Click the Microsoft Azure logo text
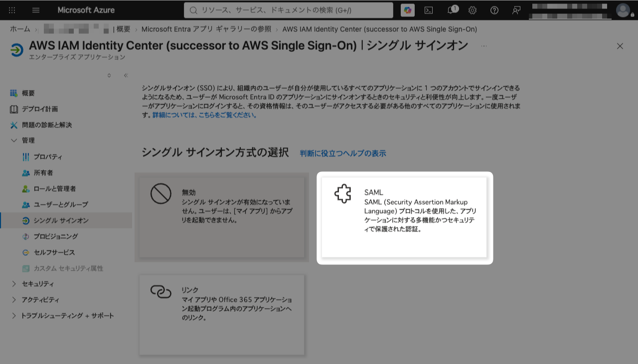The image size is (638, 364). (x=86, y=10)
